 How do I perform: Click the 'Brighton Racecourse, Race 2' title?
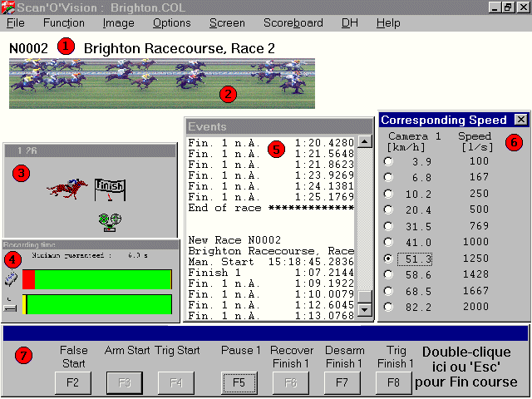click(180, 49)
